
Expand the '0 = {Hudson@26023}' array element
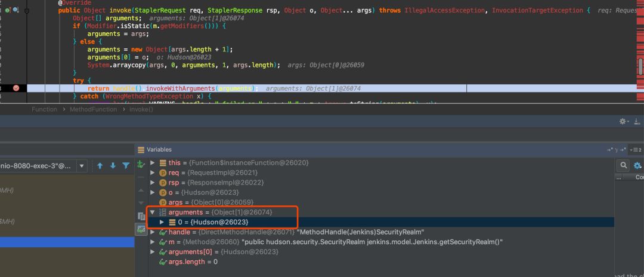pos(162,222)
